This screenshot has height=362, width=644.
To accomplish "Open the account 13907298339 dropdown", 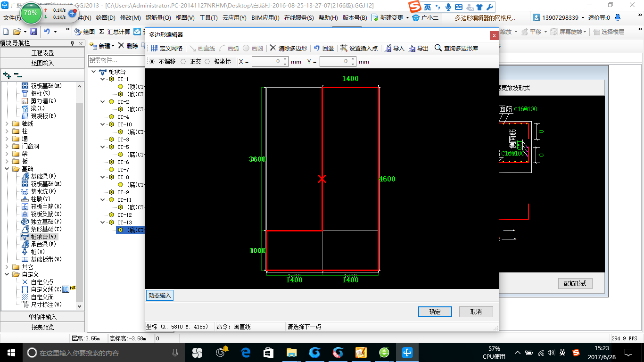I will pyautogui.click(x=583, y=18).
